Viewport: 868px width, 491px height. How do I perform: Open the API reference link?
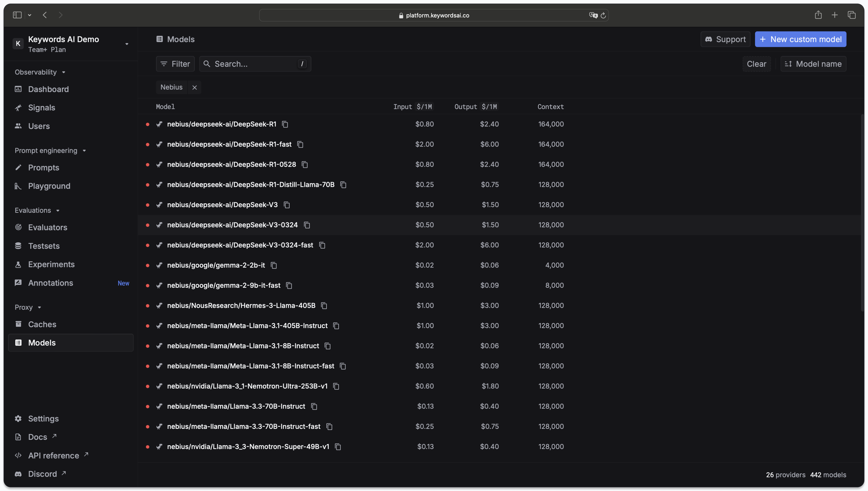(x=71, y=456)
